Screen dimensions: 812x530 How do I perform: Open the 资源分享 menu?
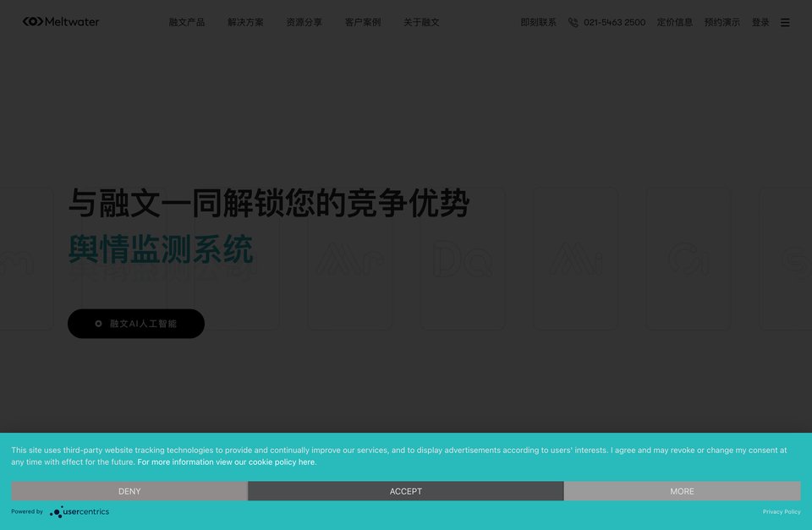(x=304, y=22)
